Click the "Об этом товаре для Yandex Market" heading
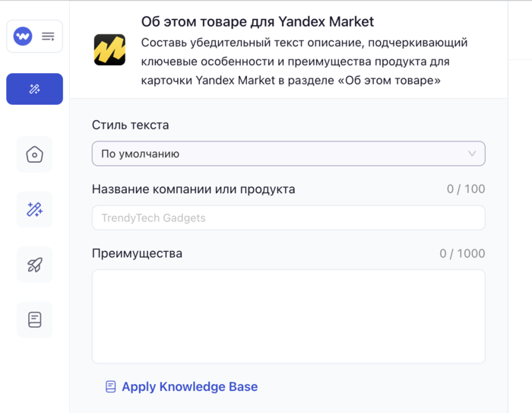This screenshot has height=413, width=532. click(258, 21)
